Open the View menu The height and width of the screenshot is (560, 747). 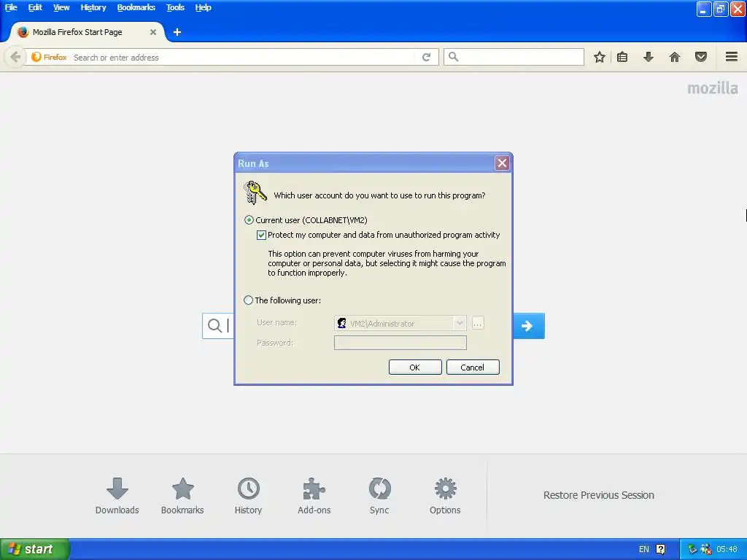(61, 7)
